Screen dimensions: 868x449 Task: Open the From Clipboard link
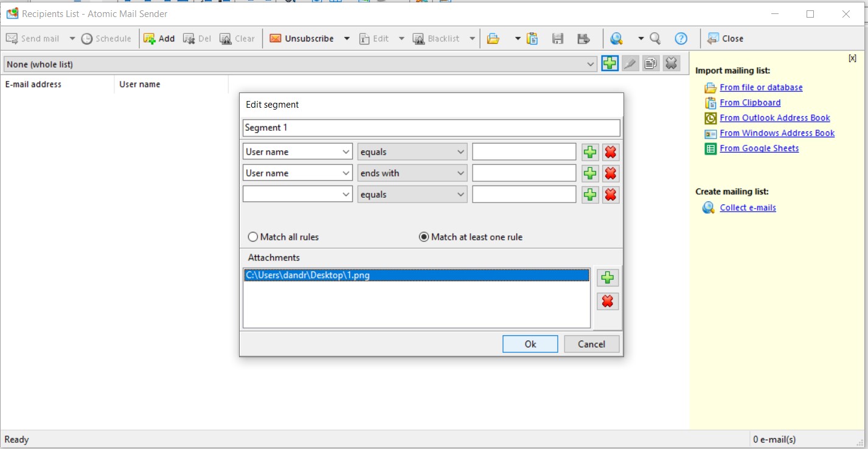click(x=750, y=103)
